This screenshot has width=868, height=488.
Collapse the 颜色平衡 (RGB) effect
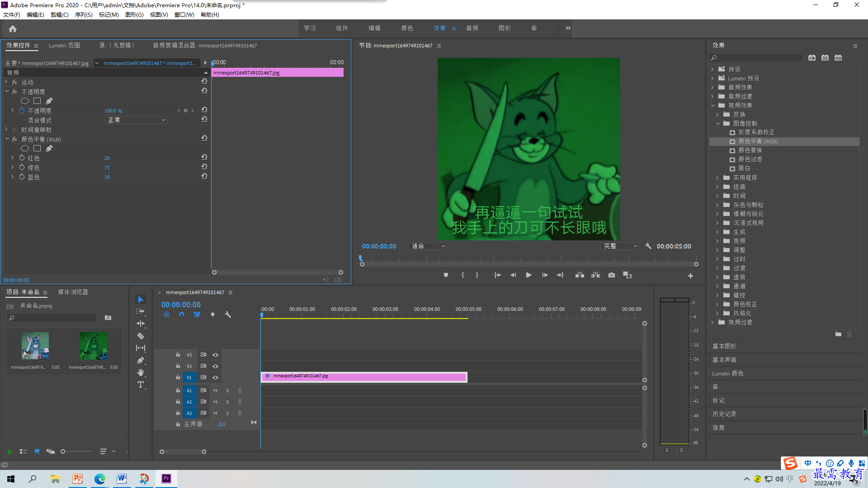click(6, 139)
